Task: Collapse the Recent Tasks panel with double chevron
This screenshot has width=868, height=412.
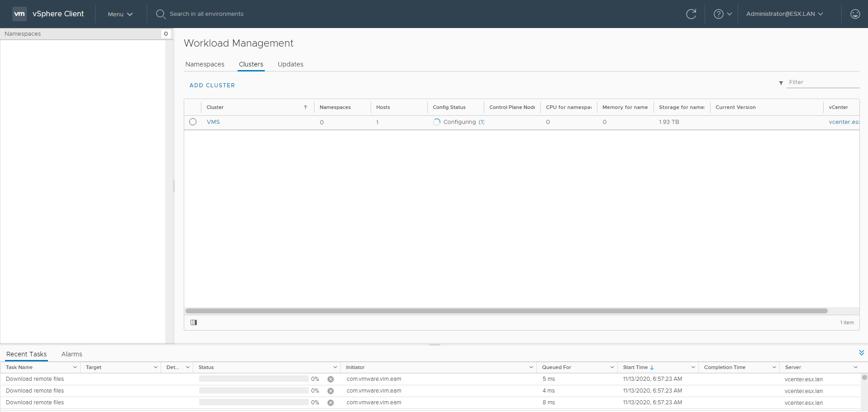Action: (x=861, y=353)
